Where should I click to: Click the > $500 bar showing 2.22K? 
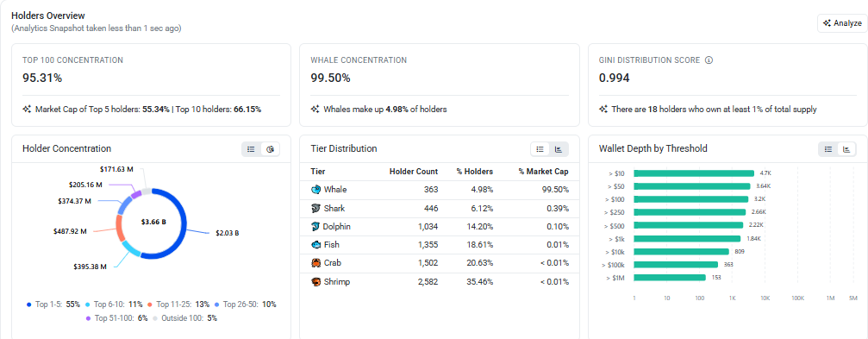point(689,225)
